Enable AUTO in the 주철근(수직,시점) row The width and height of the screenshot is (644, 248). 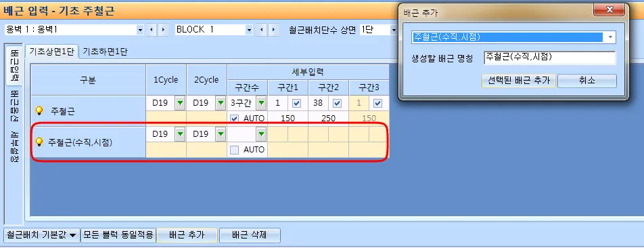pos(235,150)
